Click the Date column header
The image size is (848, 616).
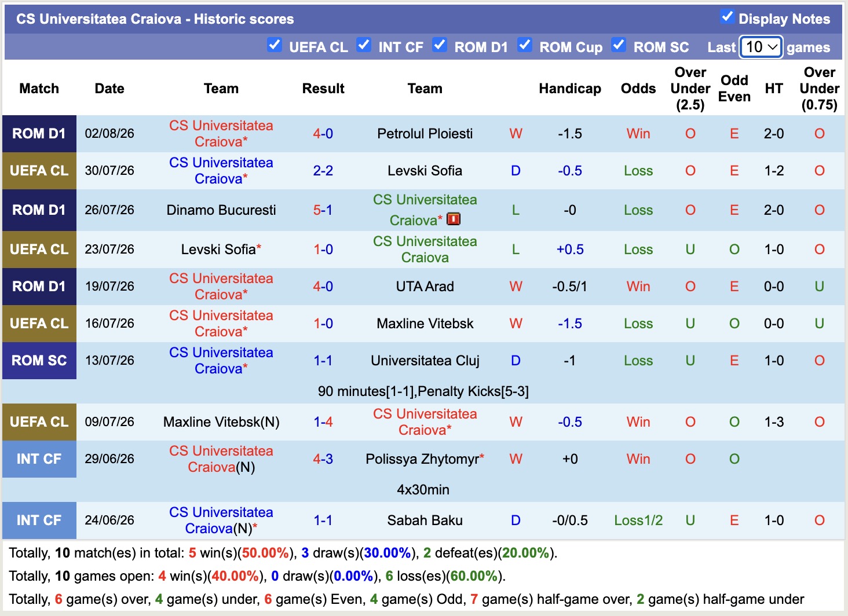point(109,89)
